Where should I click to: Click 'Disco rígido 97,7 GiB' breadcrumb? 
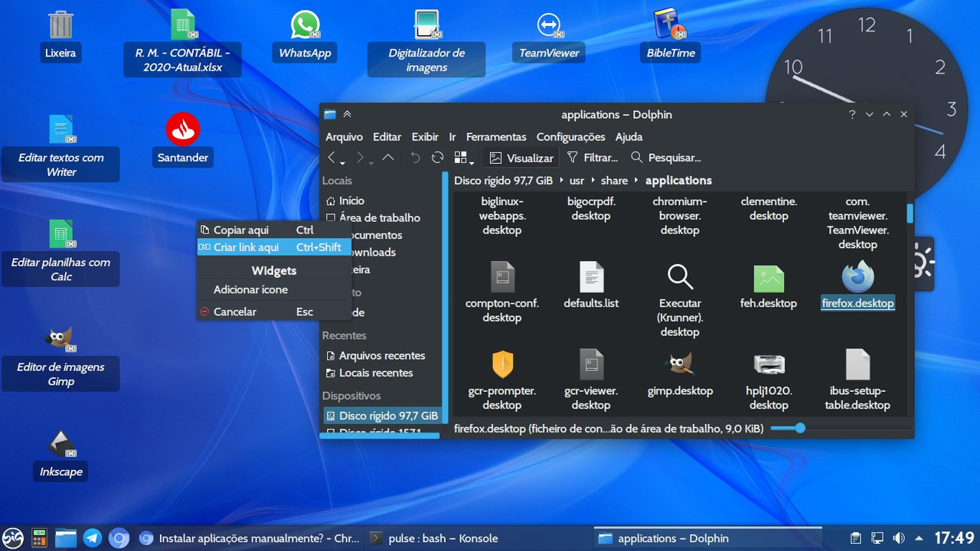(x=503, y=181)
